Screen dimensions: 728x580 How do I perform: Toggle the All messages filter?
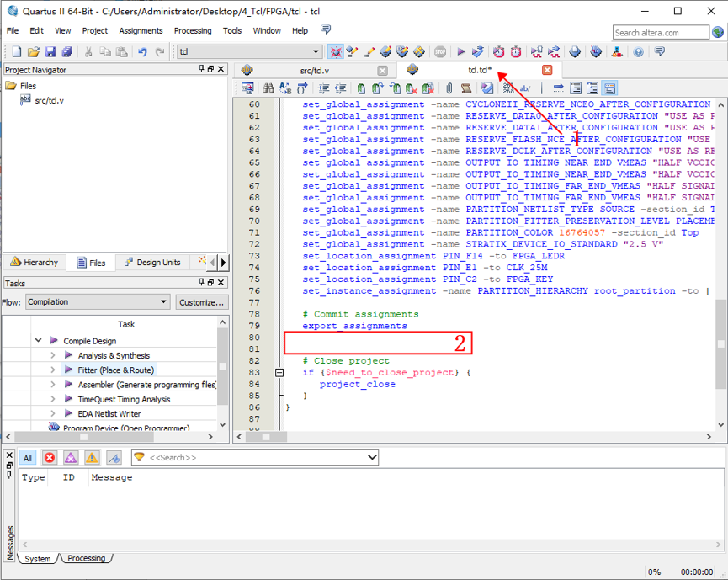pyautogui.click(x=28, y=457)
